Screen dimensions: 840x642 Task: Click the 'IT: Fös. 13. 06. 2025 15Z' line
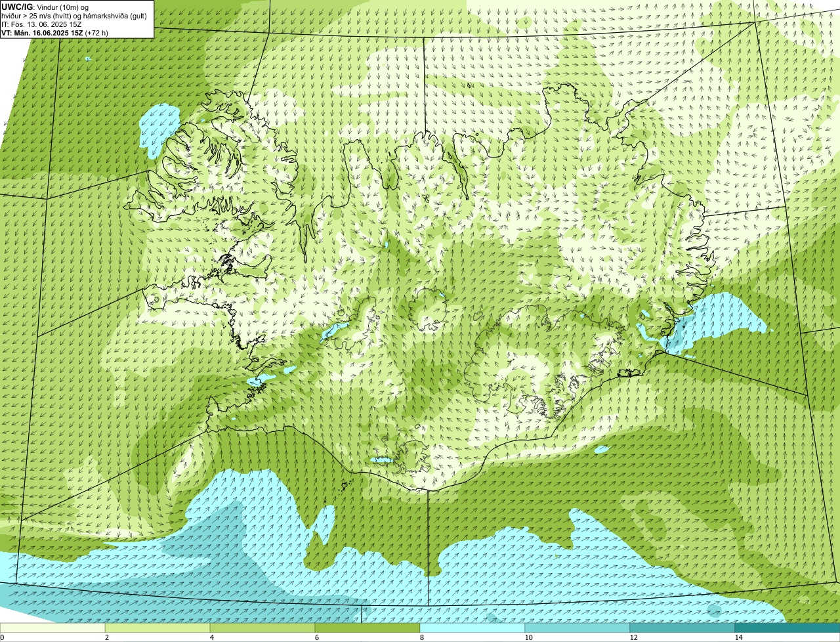click(41, 24)
